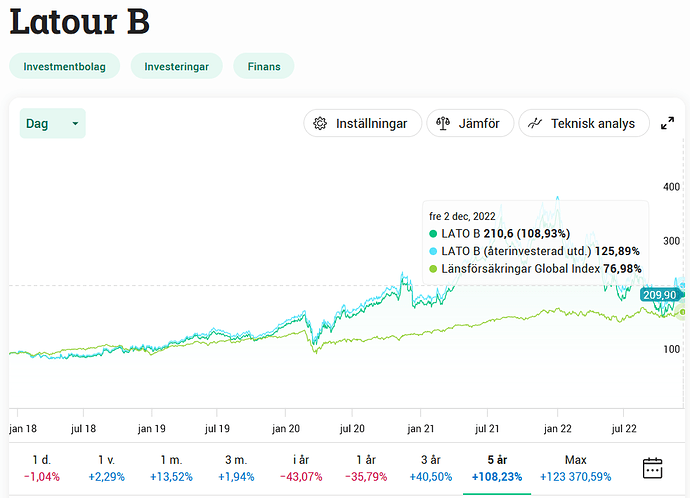690x498 pixels.
Task: Select the i år time period
Action: pyautogui.click(x=301, y=468)
